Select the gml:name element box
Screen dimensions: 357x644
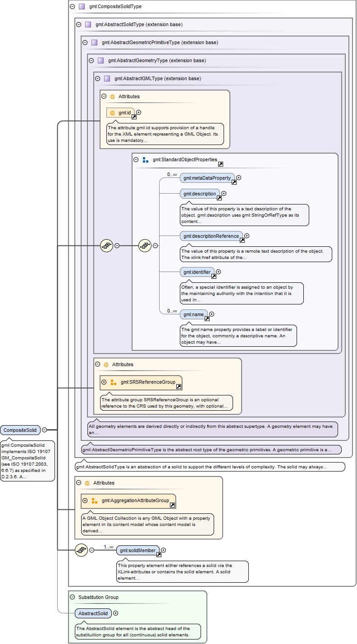[194, 314]
